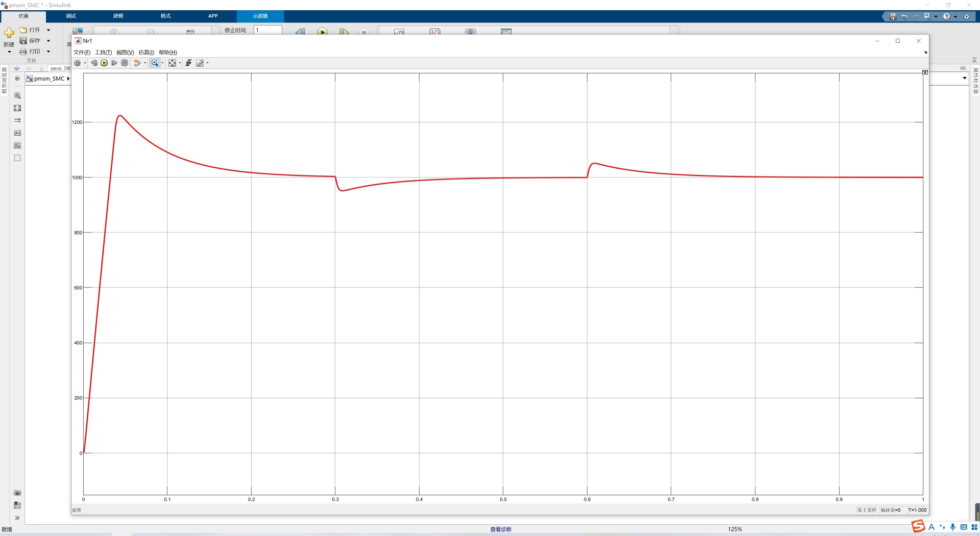The image size is (980, 536).
Task: Click the Simulink ribbon run button
Action: (x=323, y=32)
